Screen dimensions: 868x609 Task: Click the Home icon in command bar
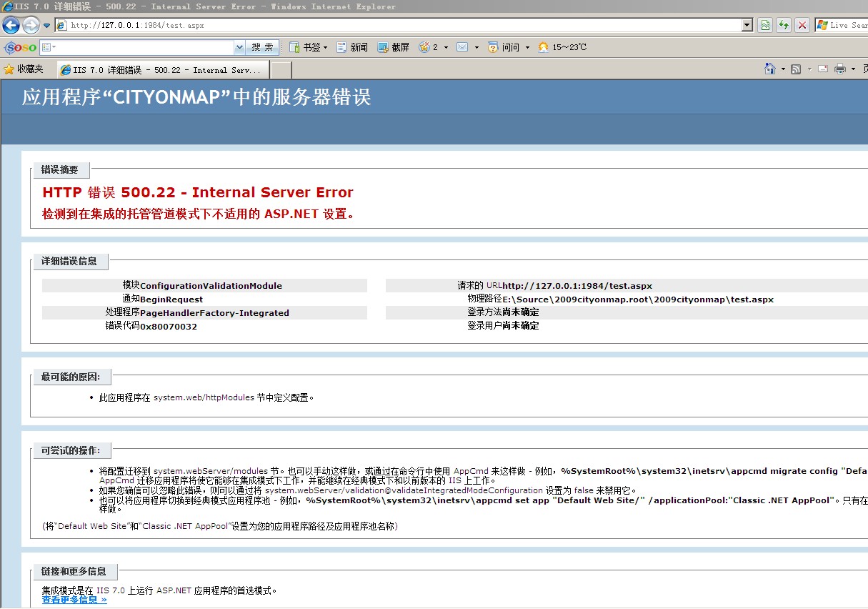tap(770, 69)
